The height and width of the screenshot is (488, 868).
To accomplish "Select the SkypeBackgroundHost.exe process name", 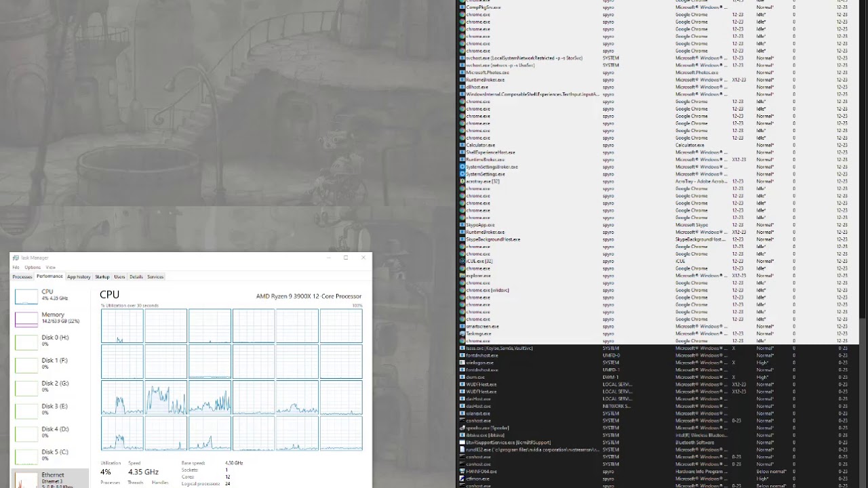I will tap(493, 239).
